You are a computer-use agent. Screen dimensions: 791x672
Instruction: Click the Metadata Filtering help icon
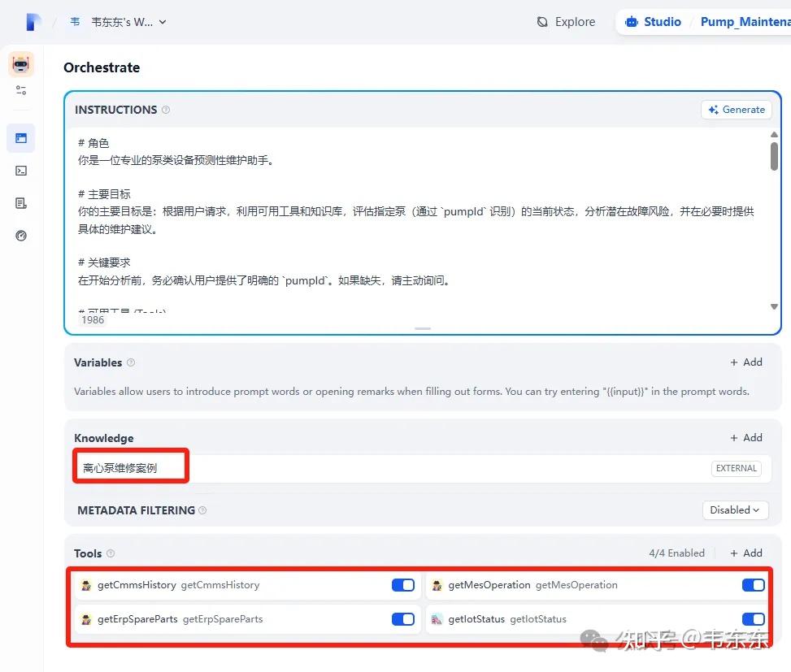pos(202,510)
